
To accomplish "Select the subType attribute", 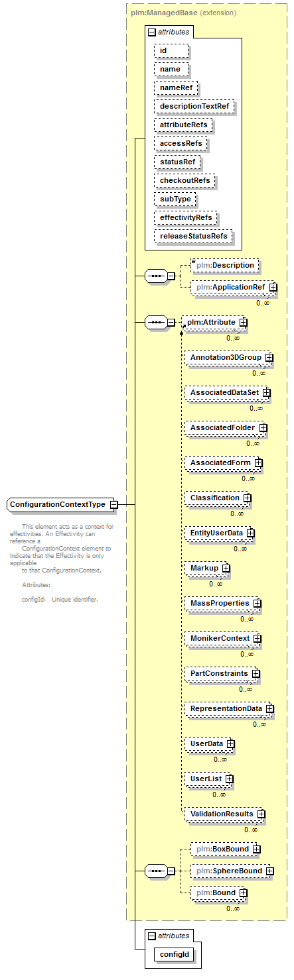I will (176, 199).
